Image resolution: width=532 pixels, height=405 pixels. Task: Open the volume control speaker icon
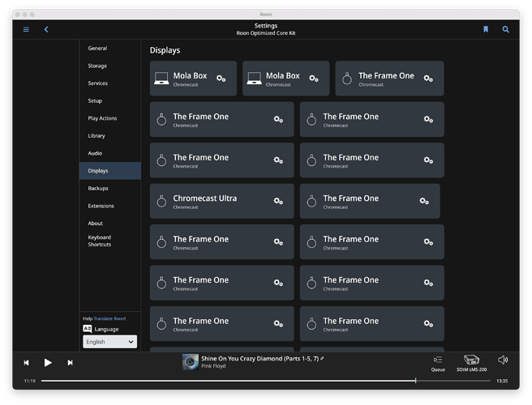[503, 360]
